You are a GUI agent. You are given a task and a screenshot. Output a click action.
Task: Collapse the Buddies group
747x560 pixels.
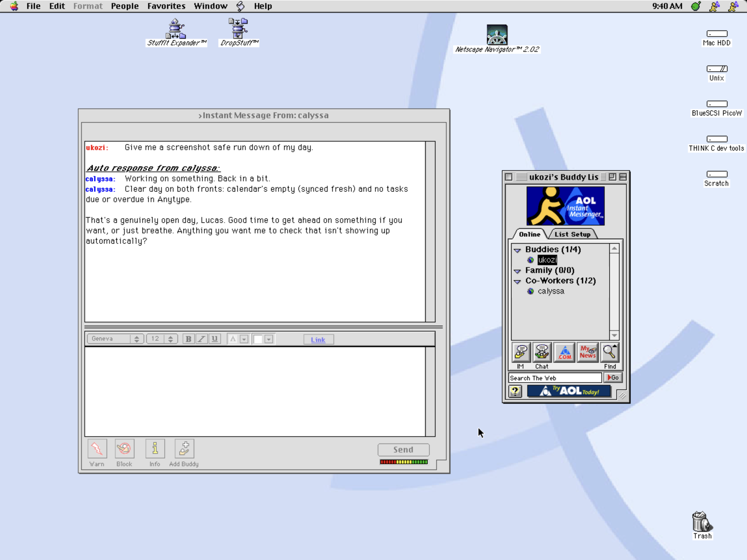(517, 250)
